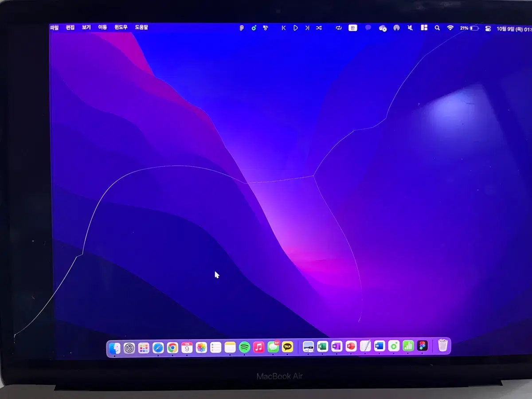Viewport: 532px width, 399px height.
Task: Open the 편집 menu
Action: tap(70, 27)
